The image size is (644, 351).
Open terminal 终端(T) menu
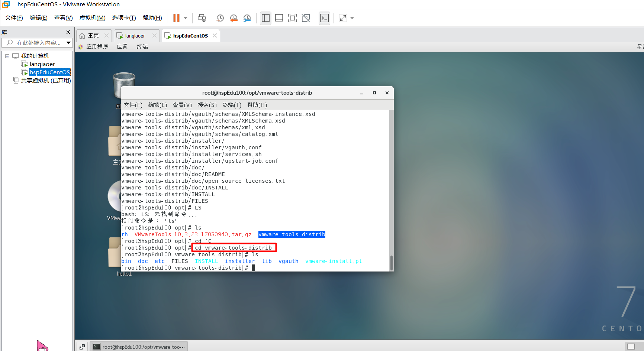click(232, 105)
